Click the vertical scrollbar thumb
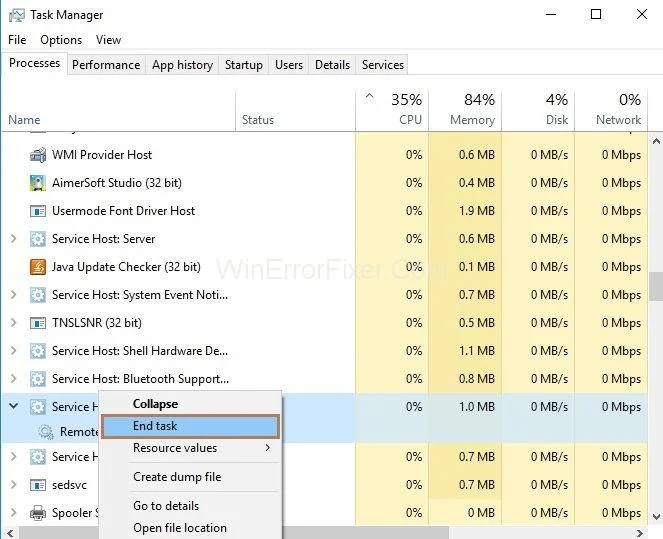The width and height of the screenshot is (663, 539). pyautogui.click(x=655, y=287)
